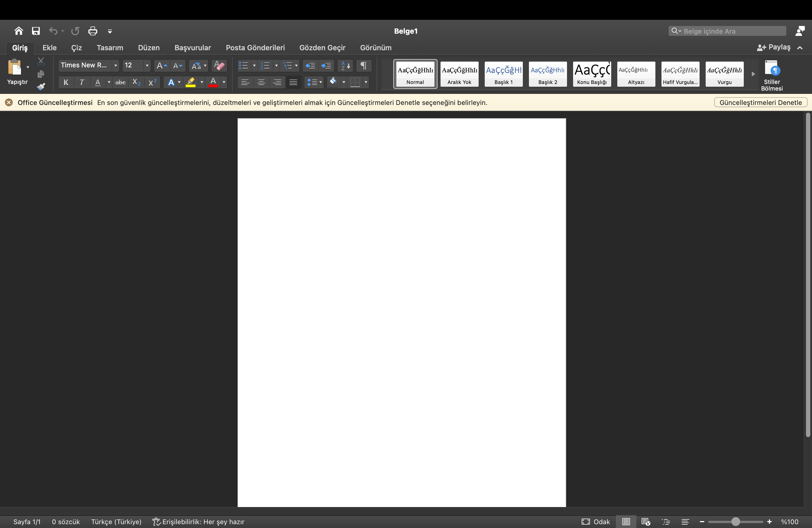
Task: Click the bulleted list icon
Action: click(244, 65)
